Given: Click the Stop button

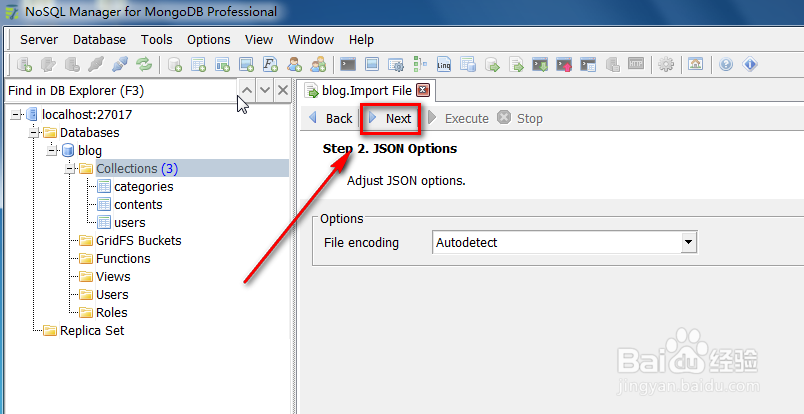Looking at the screenshot, I should pos(520,119).
